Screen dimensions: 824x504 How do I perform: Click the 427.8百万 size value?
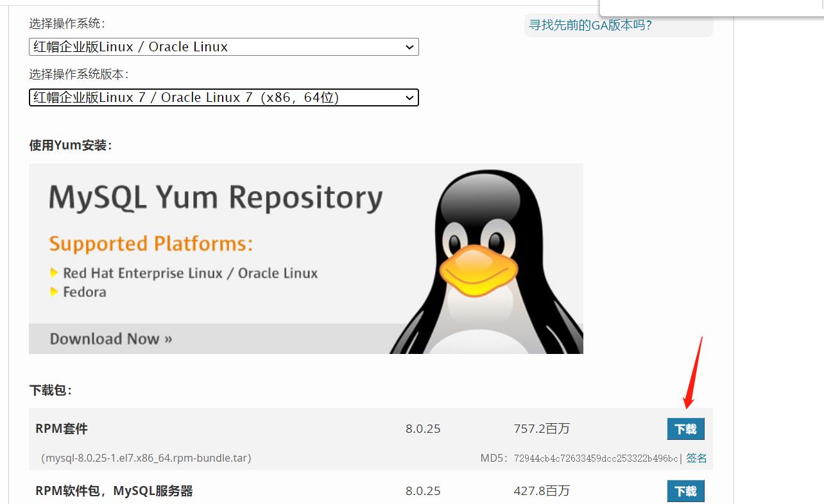coord(542,491)
